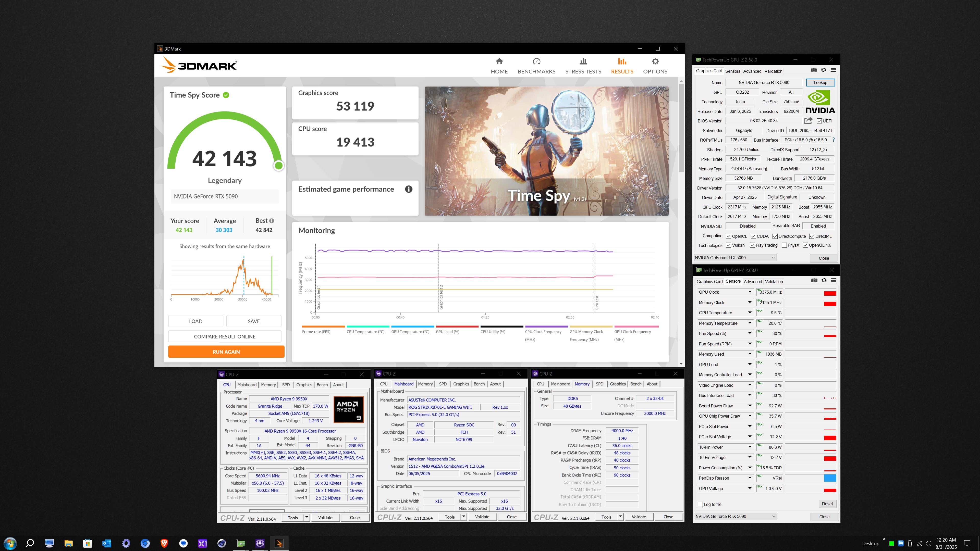Image resolution: width=980 pixels, height=551 pixels.
Task: Click the orange RUN AGAIN button
Action: pos(226,352)
